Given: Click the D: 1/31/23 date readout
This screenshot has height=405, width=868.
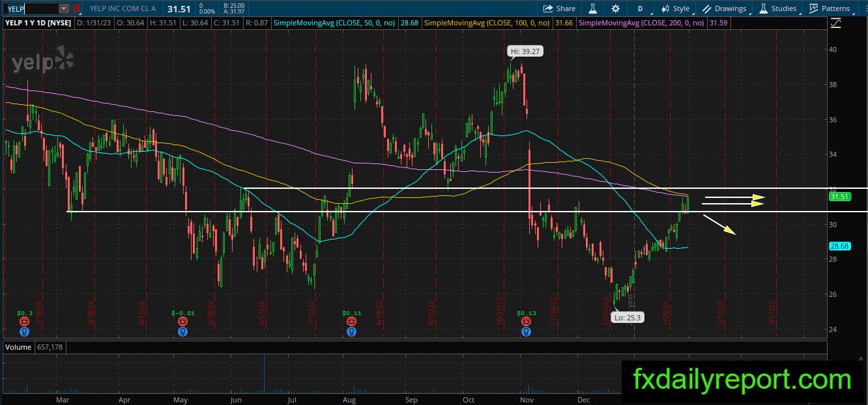Looking at the screenshot, I should (93, 23).
